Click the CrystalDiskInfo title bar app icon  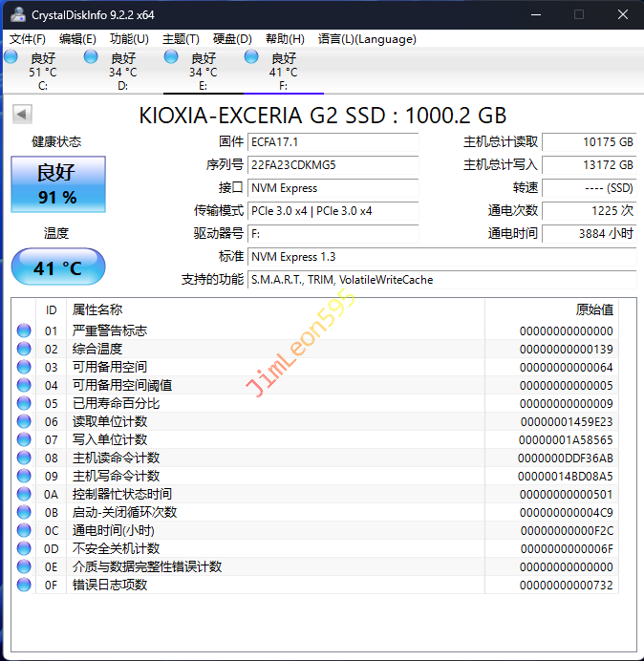tap(17, 15)
